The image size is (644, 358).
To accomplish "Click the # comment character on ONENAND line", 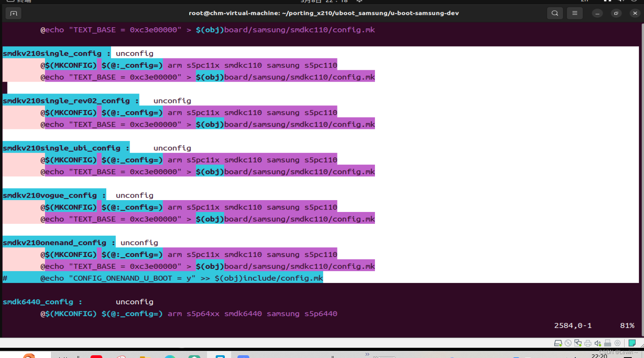I will (x=5, y=278).
